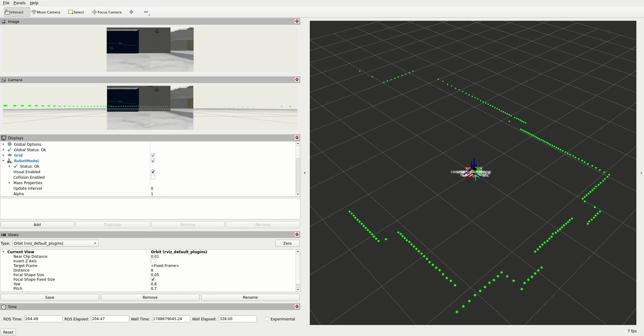Activate the Focus Camera tool
This screenshot has height=336, width=644.
[107, 12]
